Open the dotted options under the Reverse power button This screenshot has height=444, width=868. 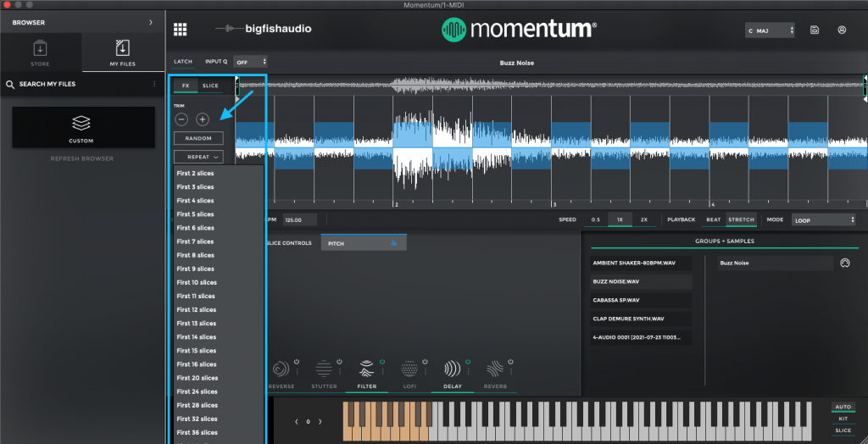297,371
